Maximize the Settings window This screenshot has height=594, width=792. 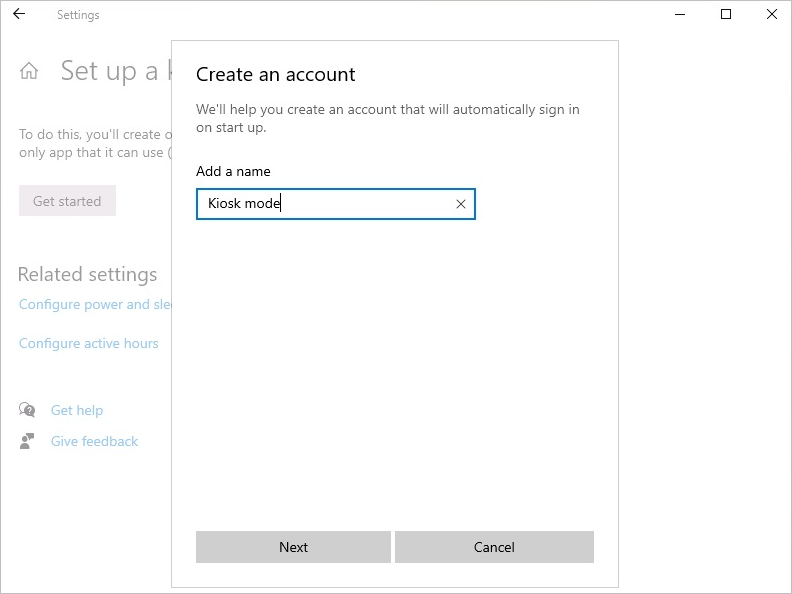(x=726, y=14)
